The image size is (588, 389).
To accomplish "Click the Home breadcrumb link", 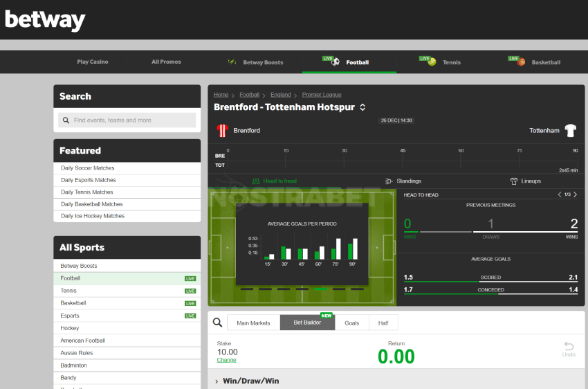I will pos(221,95).
